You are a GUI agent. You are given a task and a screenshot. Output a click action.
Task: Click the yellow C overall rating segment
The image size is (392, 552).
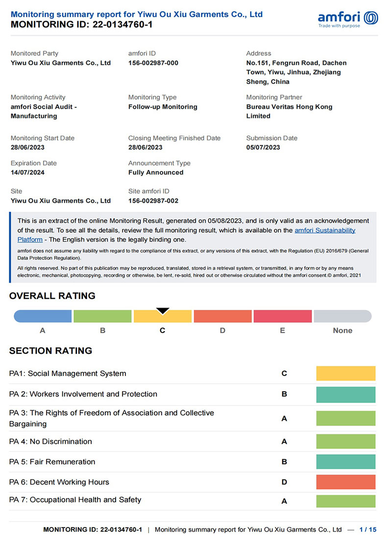coord(163,317)
